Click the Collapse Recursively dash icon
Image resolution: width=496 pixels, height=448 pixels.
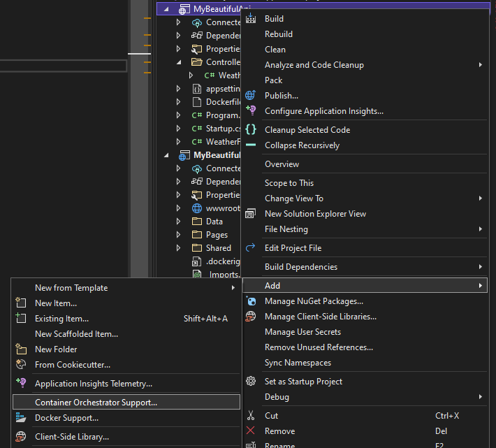251,145
